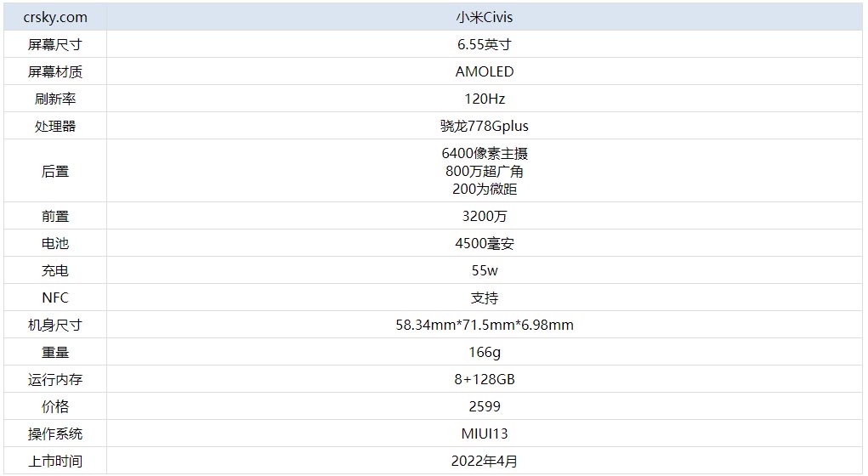Click the 55w charging value
Screen dimensions: 868x476
point(485,270)
